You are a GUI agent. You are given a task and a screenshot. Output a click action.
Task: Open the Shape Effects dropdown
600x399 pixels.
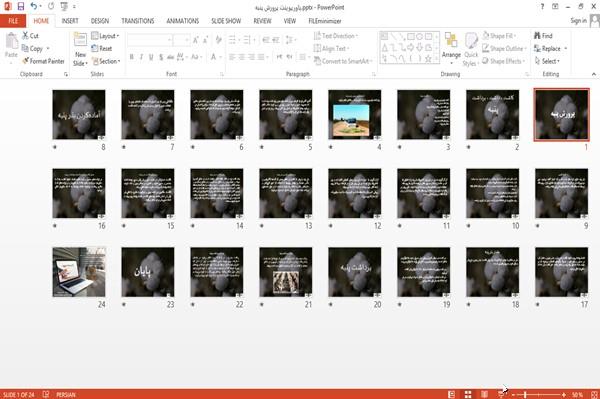503,61
